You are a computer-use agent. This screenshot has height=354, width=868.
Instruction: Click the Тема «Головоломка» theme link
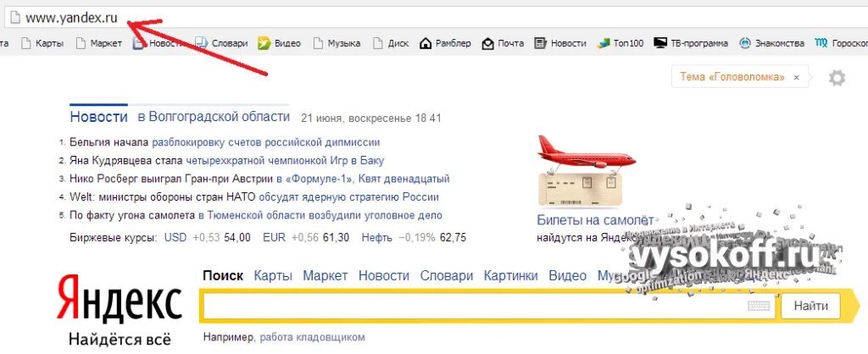[x=732, y=77]
